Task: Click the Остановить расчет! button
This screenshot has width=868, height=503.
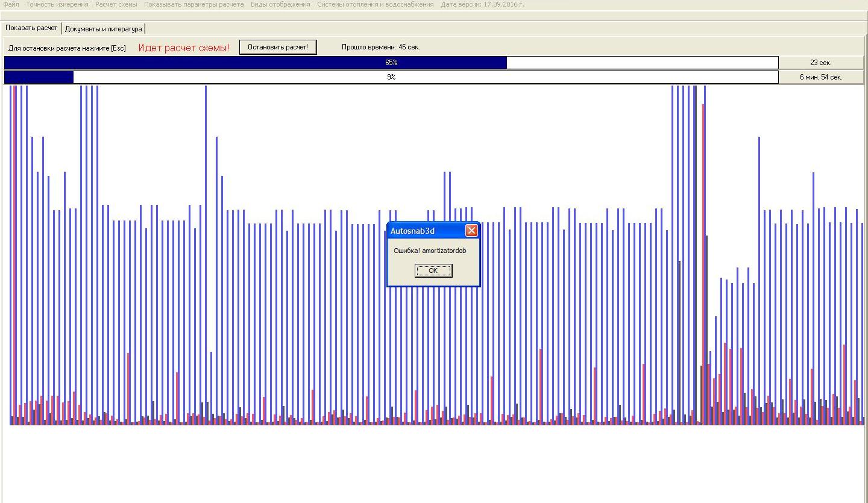Action: point(278,47)
